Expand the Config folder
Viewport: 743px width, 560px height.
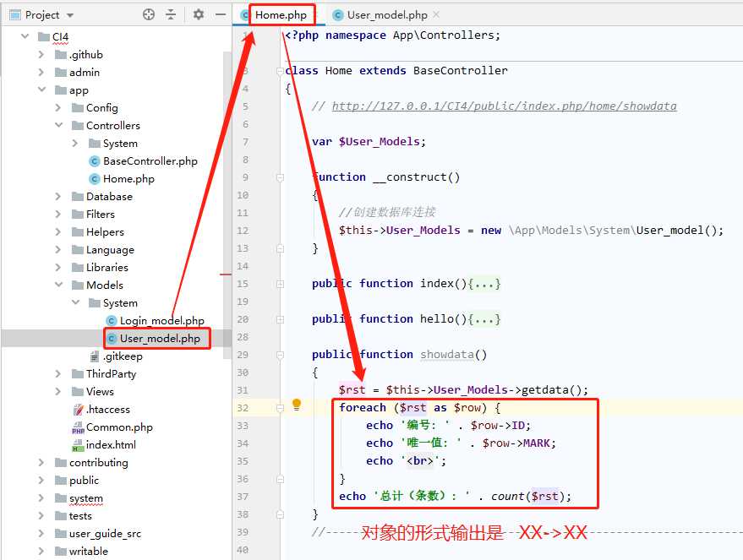[58, 107]
